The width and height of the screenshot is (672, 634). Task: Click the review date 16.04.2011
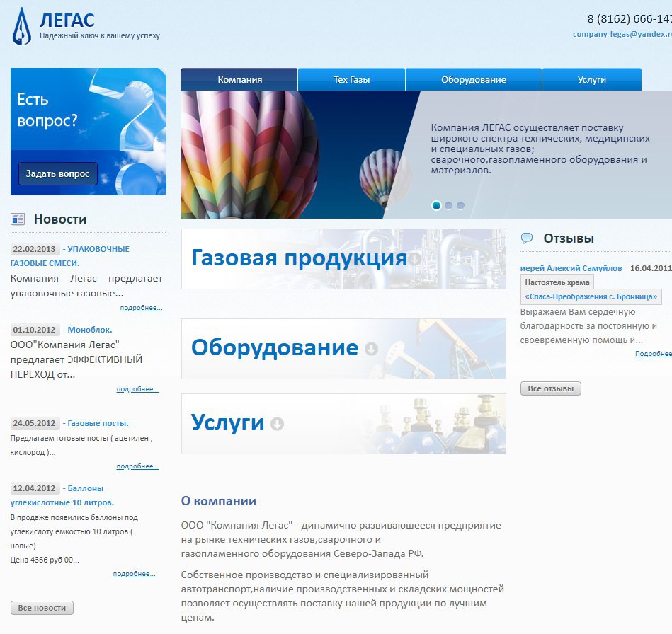click(651, 268)
